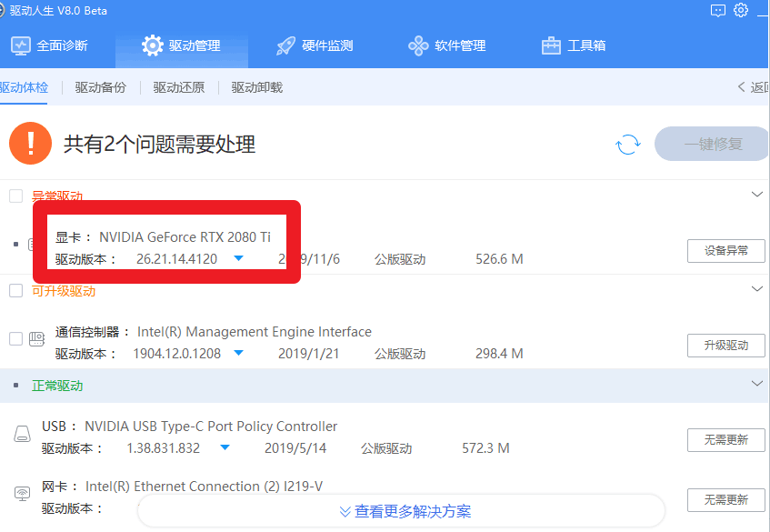
Task: Click the 硬件监测 rocket icon
Action: [x=285, y=45]
